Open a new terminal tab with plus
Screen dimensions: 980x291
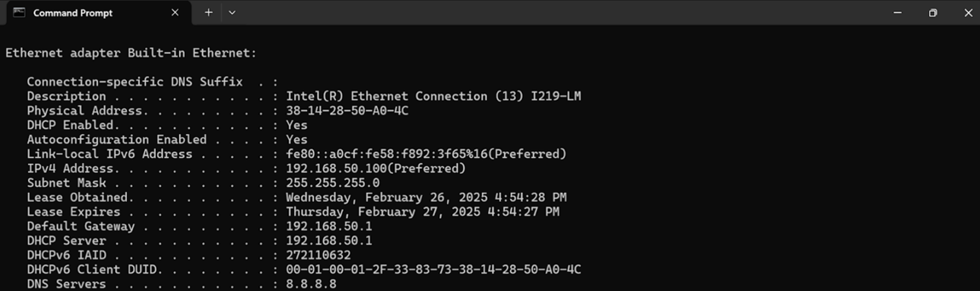[x=208, y=12]
